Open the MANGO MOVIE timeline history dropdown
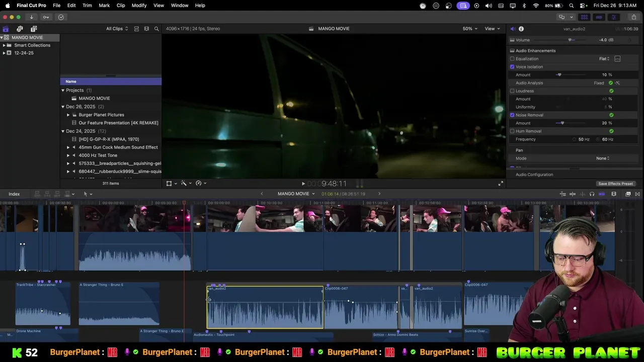 click(296, 194)
